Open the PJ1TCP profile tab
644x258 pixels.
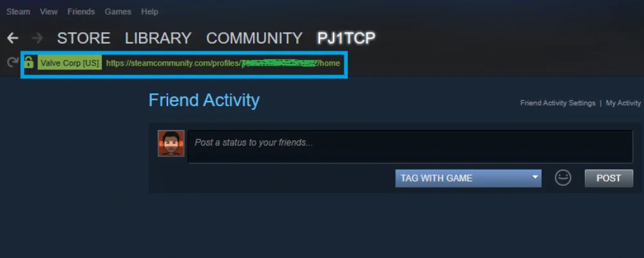coord(346,38)
